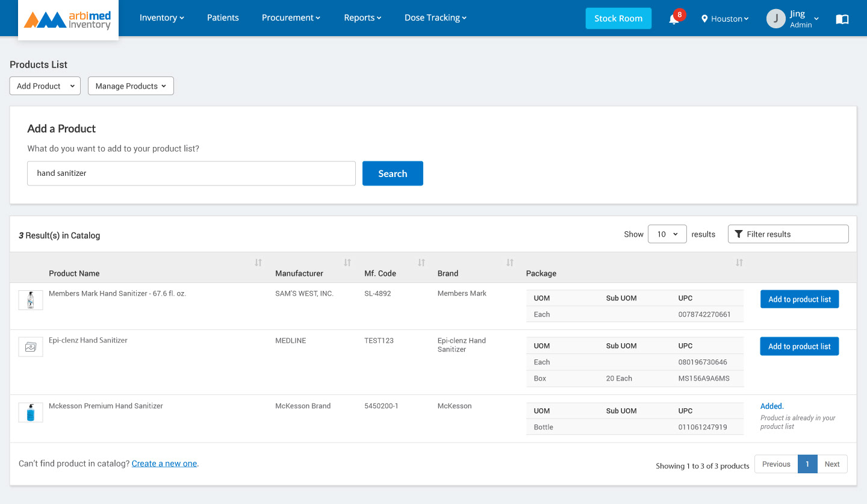Click UPC 080196730646

click(703, 362)
